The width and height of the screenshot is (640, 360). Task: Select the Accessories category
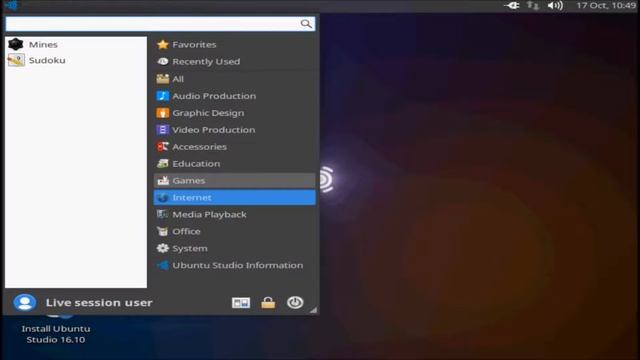coord(234,147)
